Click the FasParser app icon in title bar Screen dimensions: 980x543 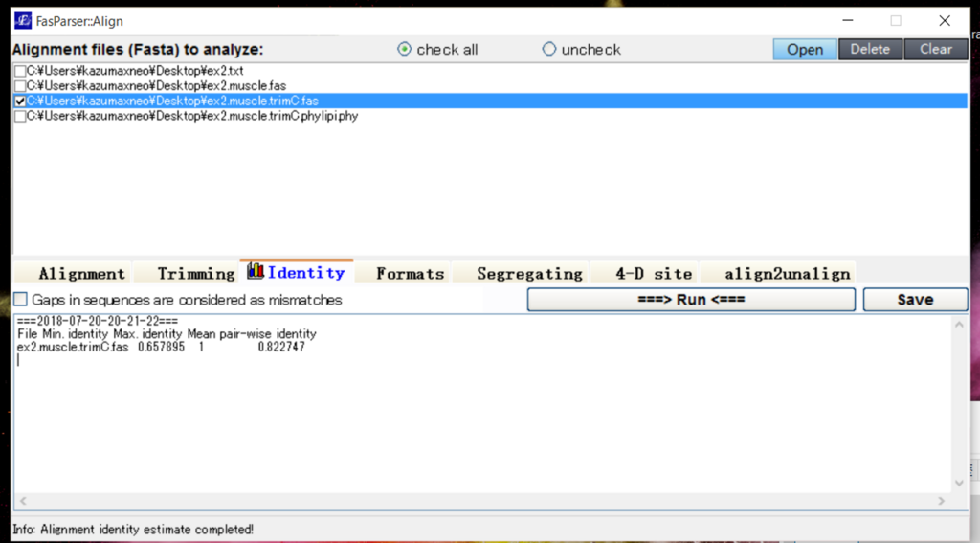pos(23,21)
